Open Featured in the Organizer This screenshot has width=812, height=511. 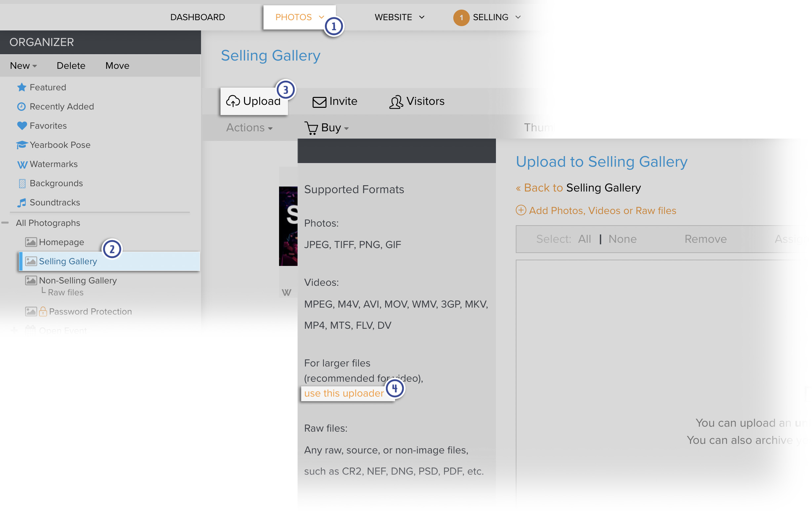pyautogui.click(x=48, y=87)
